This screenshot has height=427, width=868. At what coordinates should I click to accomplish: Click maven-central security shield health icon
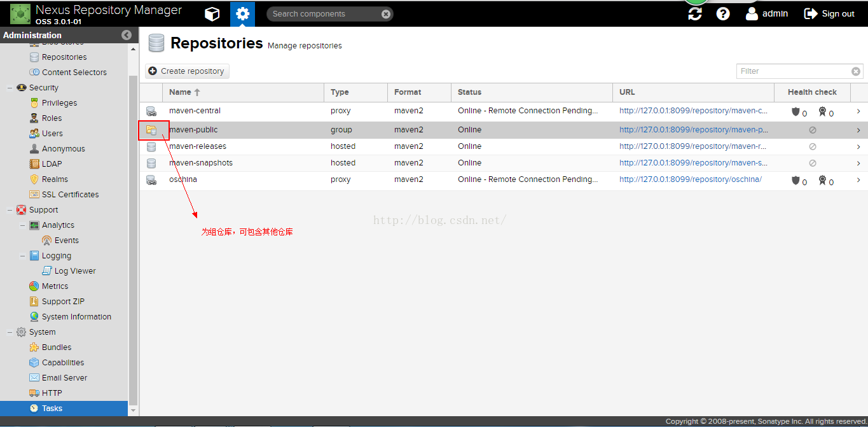[x=796, y=111]
